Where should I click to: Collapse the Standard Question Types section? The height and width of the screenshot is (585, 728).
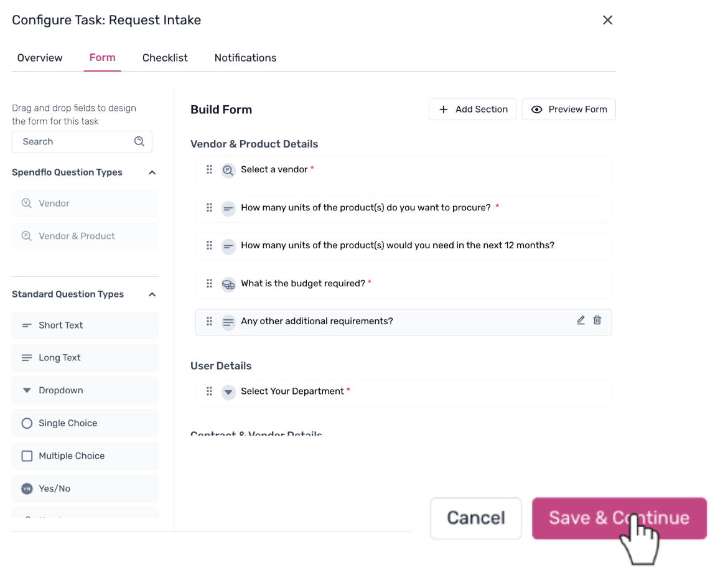(x=152, y=294)
